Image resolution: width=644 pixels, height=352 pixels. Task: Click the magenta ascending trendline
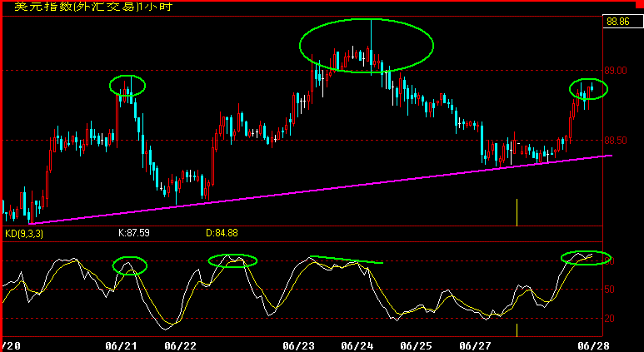[321, 190]
